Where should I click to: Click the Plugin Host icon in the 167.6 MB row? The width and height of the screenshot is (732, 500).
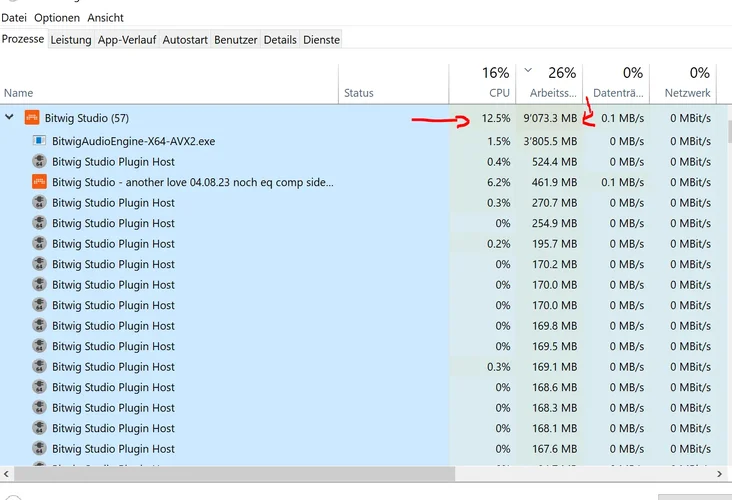(x=39, y=449)
